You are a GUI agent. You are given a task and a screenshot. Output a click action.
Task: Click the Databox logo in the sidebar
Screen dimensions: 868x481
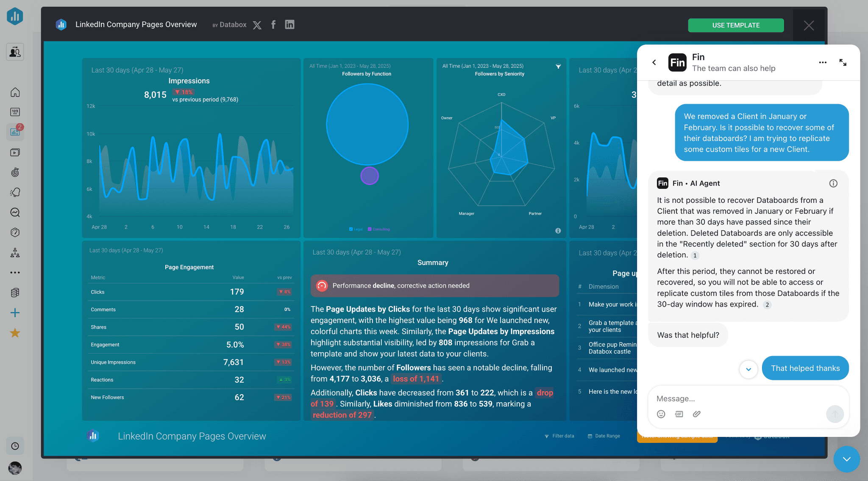[x=15, y=16]
